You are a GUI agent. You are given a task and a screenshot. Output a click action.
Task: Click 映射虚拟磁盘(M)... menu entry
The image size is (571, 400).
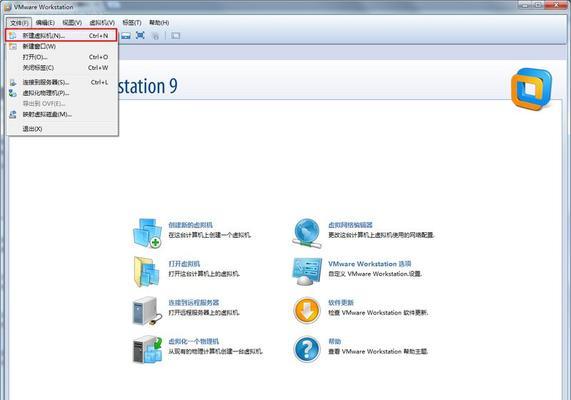pos(61,114)
